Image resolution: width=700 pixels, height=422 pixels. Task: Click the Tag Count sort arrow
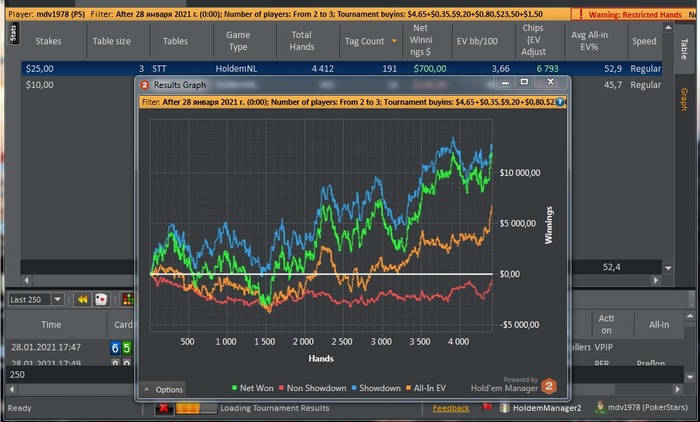tap(394, 41)
